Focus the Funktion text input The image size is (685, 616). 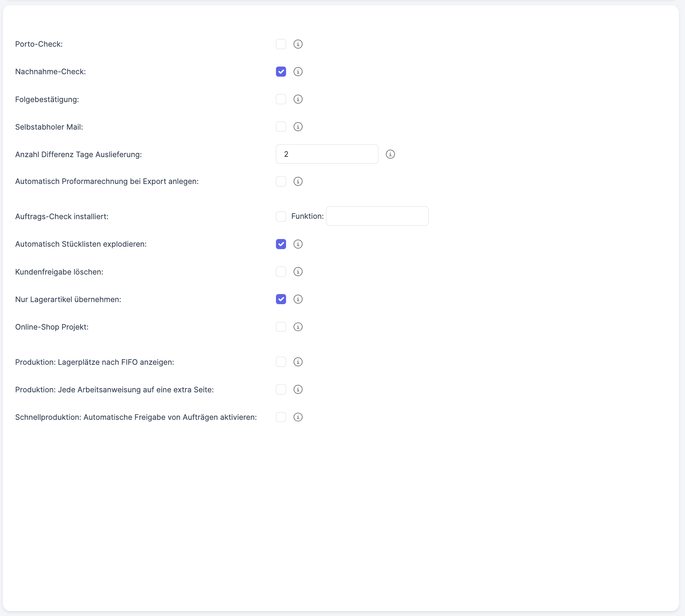(x=377, y=216)
